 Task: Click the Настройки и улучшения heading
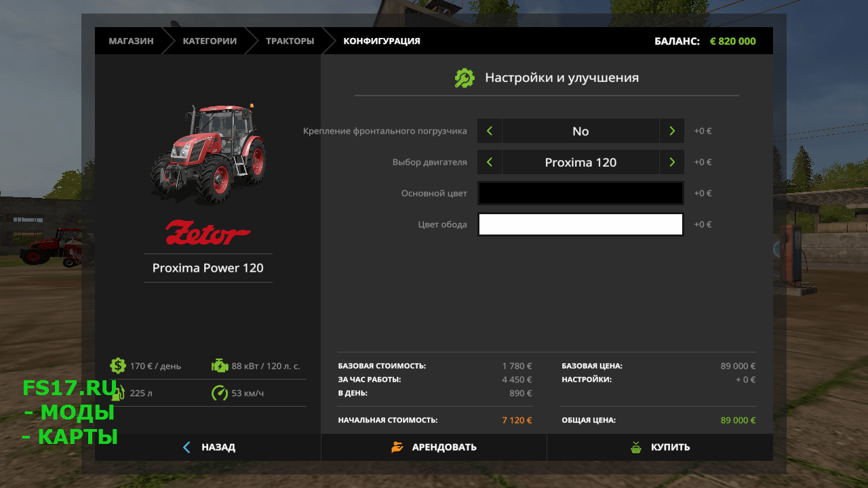[561, 78]
